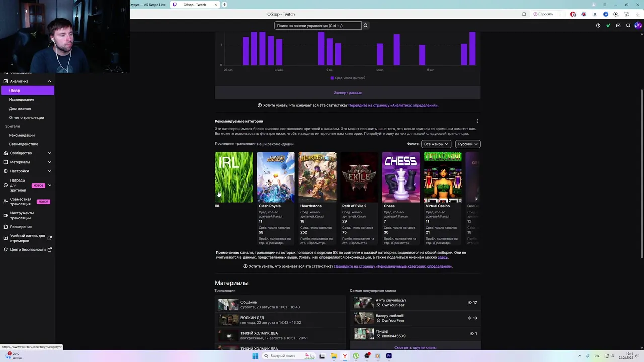Click the external link icon beside Учебный лагерь
Image resolution: width=644 pixels, height=362 pixels.
pyautogui.click(x=49, y=238)
